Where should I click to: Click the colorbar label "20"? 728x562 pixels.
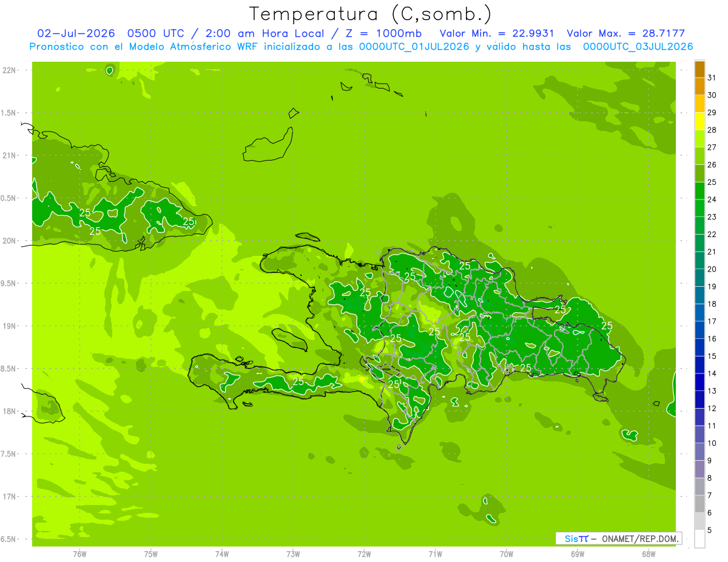point(712,269)
